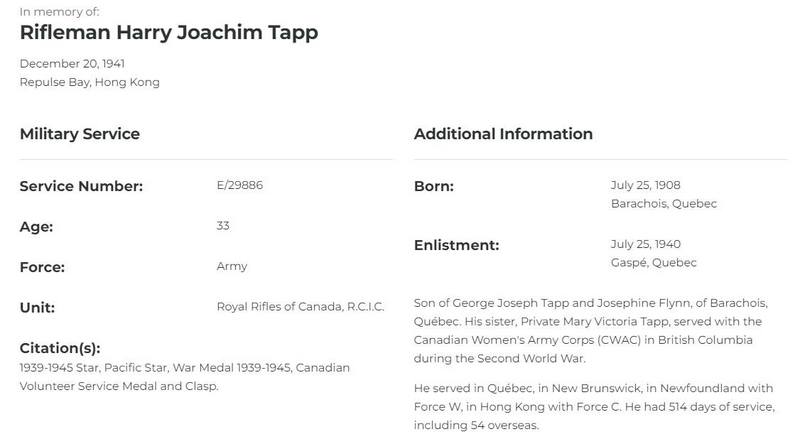Click paragraph about George Joseph Tapp
The height and width of the screenshot is (444, 800).
pos(591,331)
